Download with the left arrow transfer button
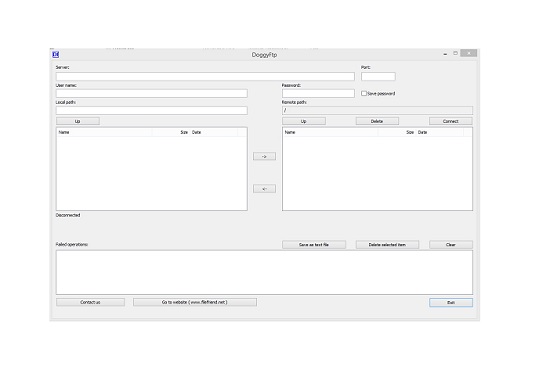The height and width of the screenshot is (380, 550). tap(264, 189)
